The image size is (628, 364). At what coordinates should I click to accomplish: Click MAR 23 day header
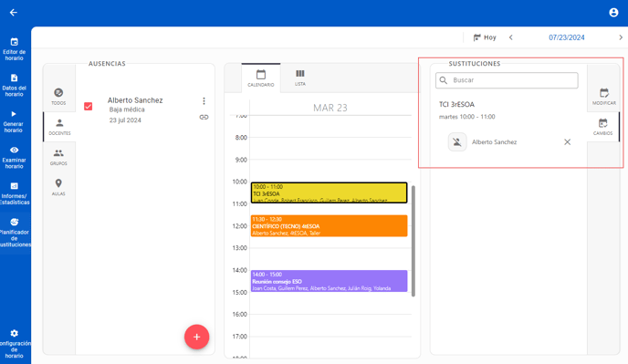coord(330,108)
